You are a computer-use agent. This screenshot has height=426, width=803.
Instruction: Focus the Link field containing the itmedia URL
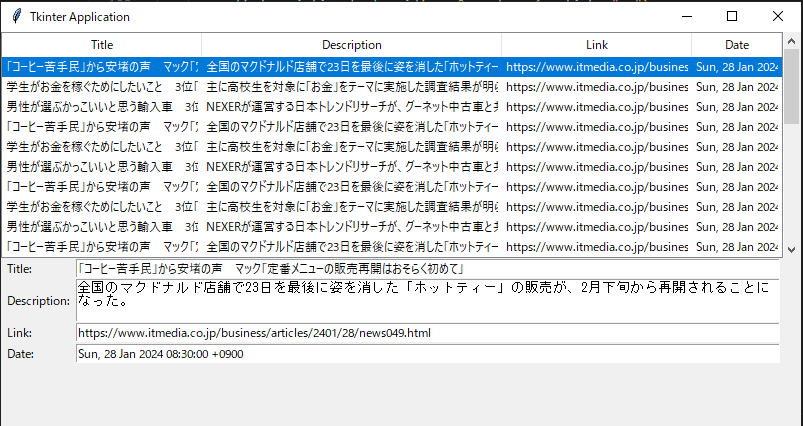click(427, 333)
